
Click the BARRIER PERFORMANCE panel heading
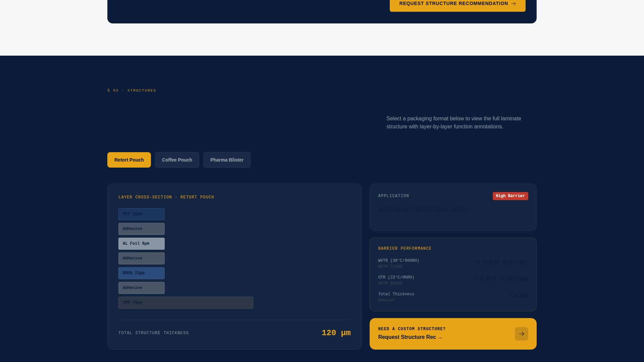(405, 248)
